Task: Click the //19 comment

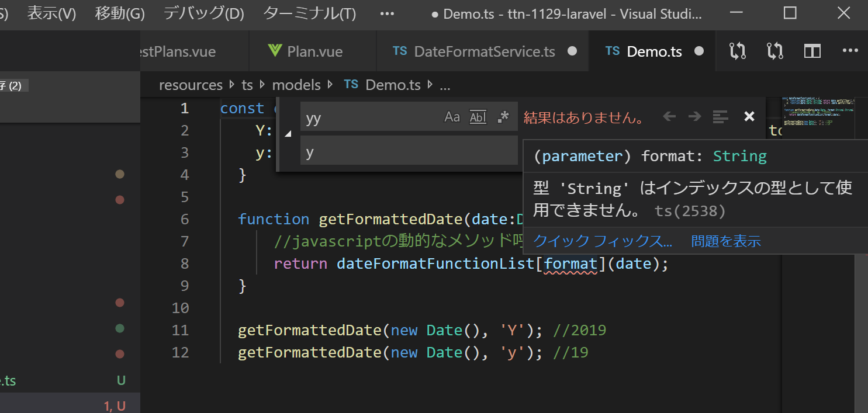Action: (570, 352)
